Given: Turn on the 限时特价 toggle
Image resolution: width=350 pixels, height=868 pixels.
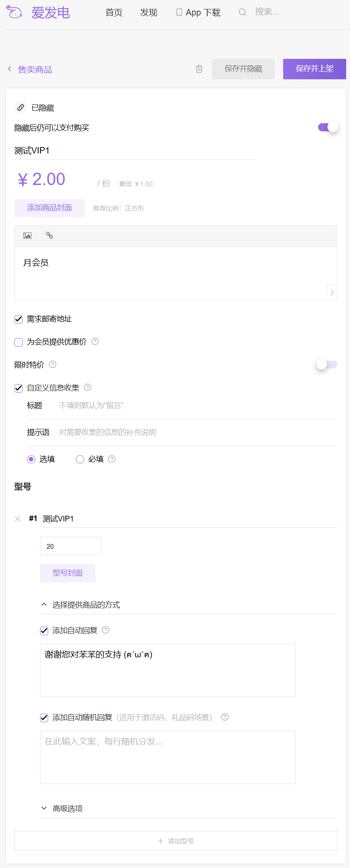Looking at the screenshot, I should click(327, 365).
